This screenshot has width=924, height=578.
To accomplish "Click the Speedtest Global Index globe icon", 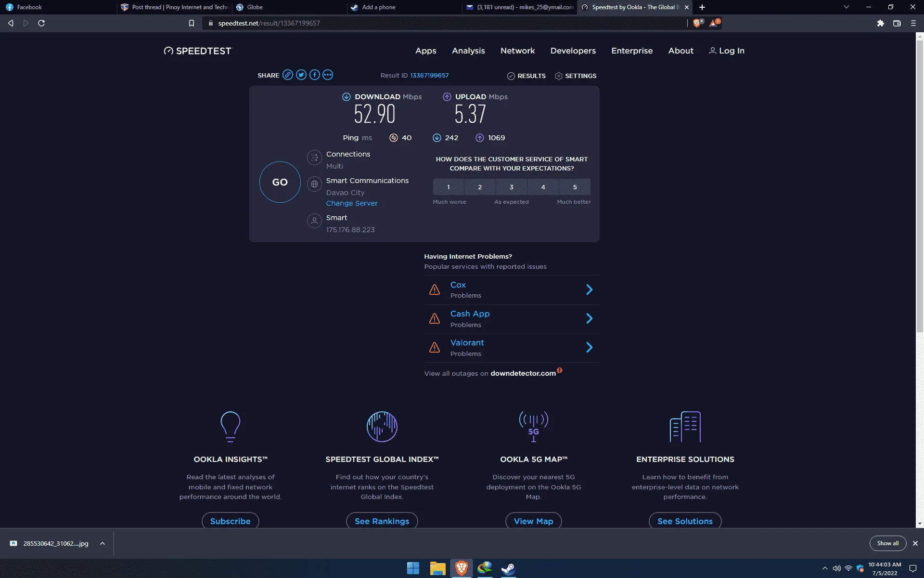I will coord(382,426).
